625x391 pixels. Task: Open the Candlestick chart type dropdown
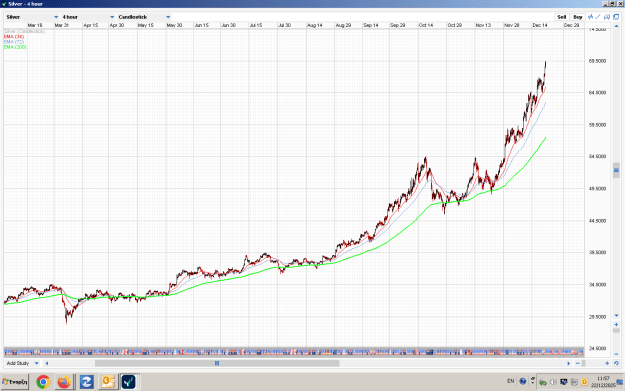pos(144,17)
